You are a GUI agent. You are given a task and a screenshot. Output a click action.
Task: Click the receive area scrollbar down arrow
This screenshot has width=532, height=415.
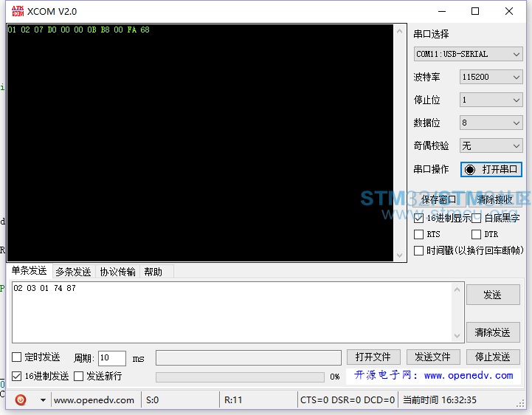point(400,255)
